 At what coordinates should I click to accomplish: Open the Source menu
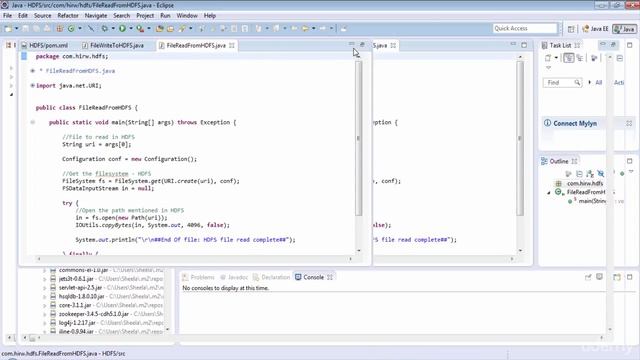pyautogui.click(x=42, y=16)
